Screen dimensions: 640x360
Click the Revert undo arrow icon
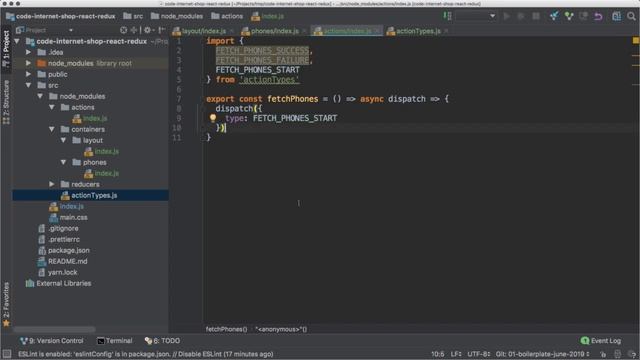598,16
